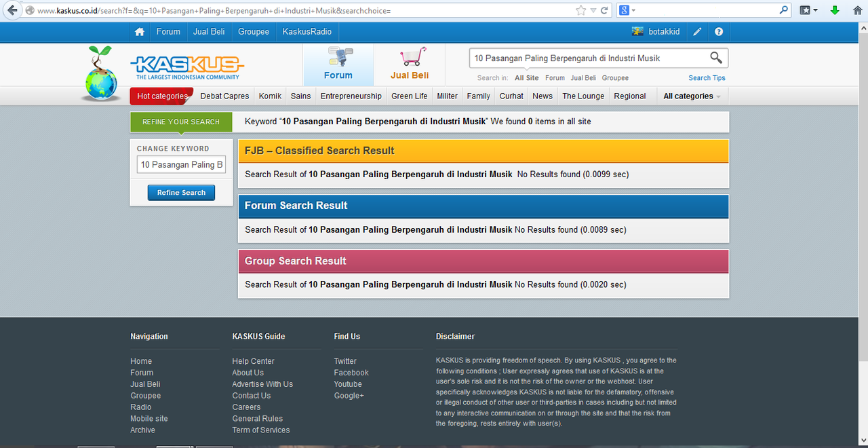
Task: Open the Militer category
Action: [447, 96]
